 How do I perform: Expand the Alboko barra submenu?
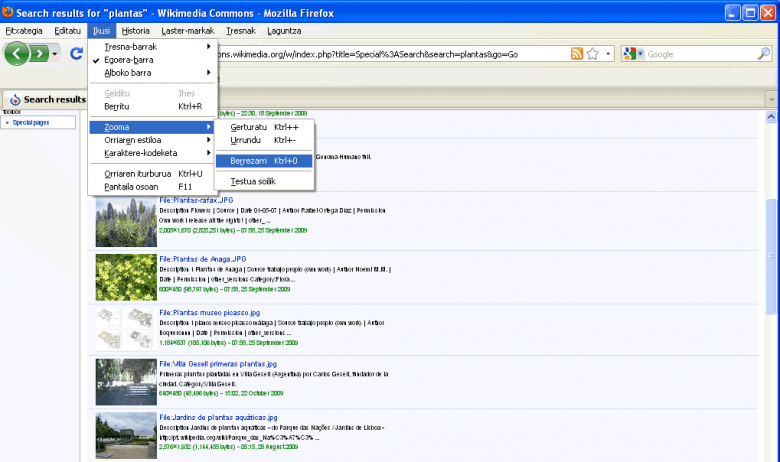(152, 73)
